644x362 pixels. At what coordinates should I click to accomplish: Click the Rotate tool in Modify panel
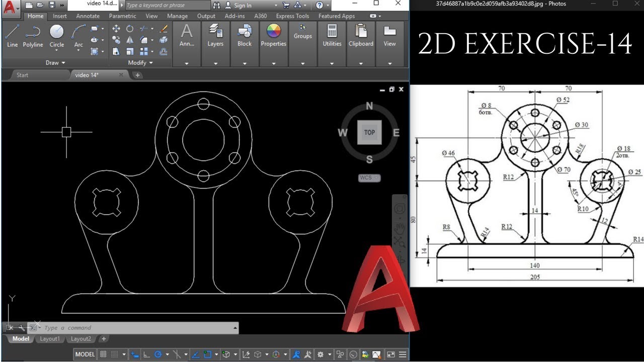130,29
